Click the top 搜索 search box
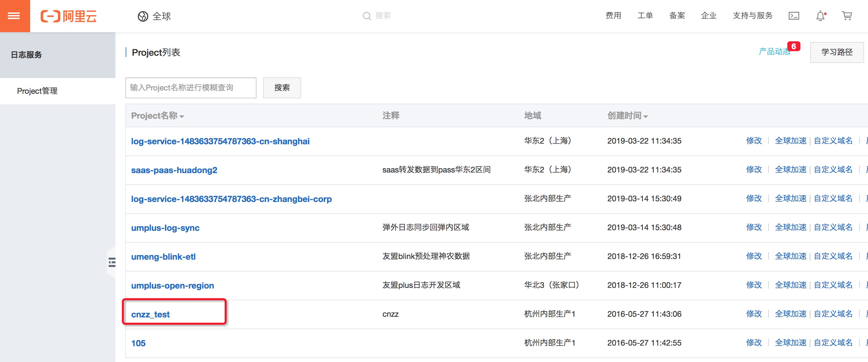The width and height of the screenshot is (868, 362). (x=383, y=16)
